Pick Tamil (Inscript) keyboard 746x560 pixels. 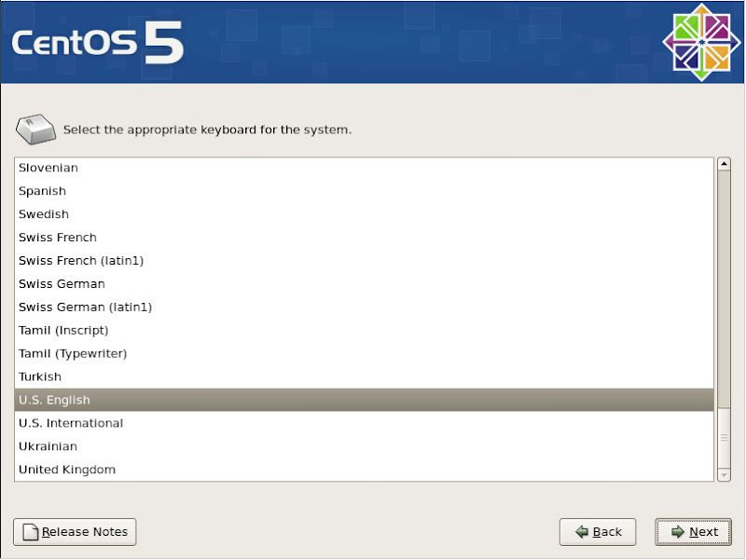(63, 331)
